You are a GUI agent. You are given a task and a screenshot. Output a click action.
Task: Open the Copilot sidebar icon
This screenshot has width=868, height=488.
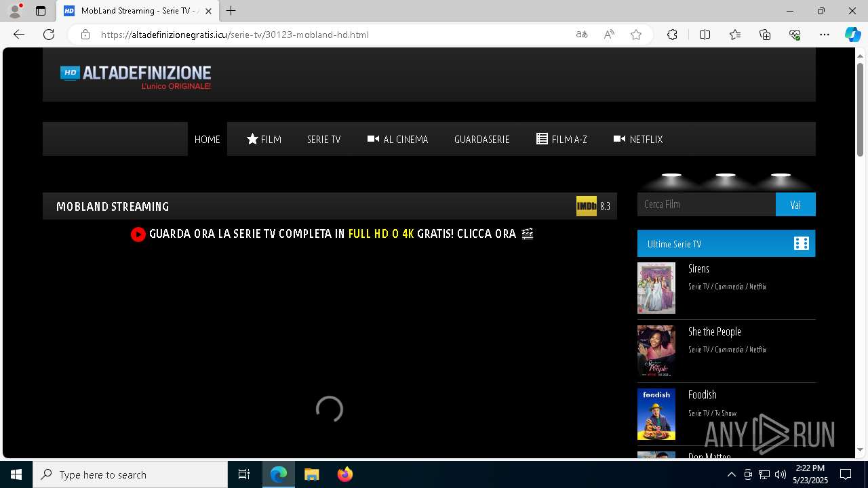coord(852,35)
